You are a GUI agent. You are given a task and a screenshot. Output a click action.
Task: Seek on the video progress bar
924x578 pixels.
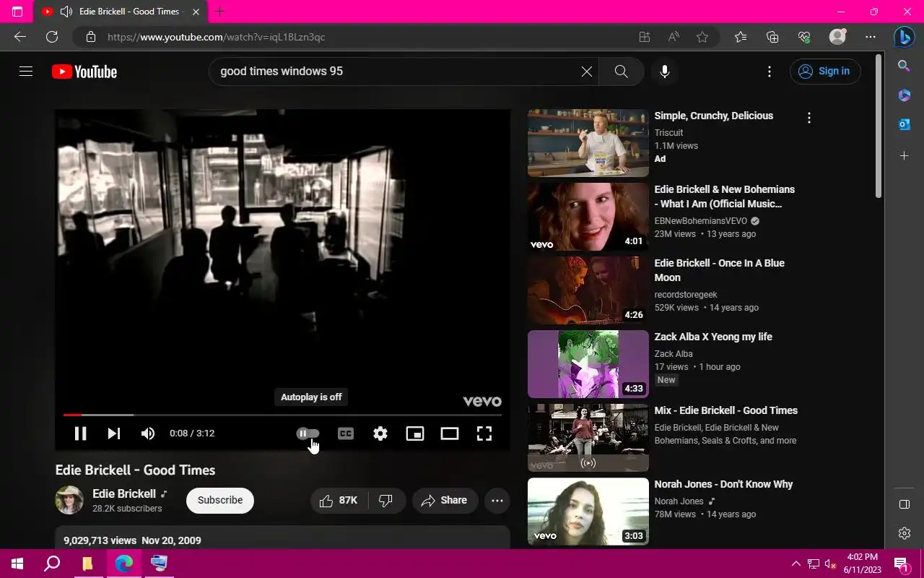tap(282, 415)
